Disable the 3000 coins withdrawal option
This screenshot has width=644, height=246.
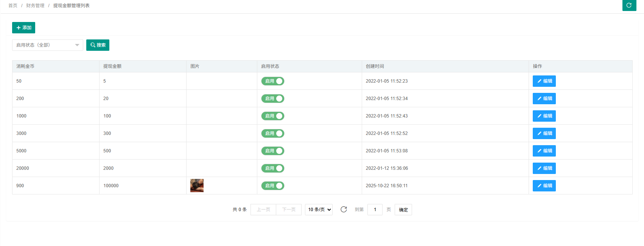click(272, 133)
